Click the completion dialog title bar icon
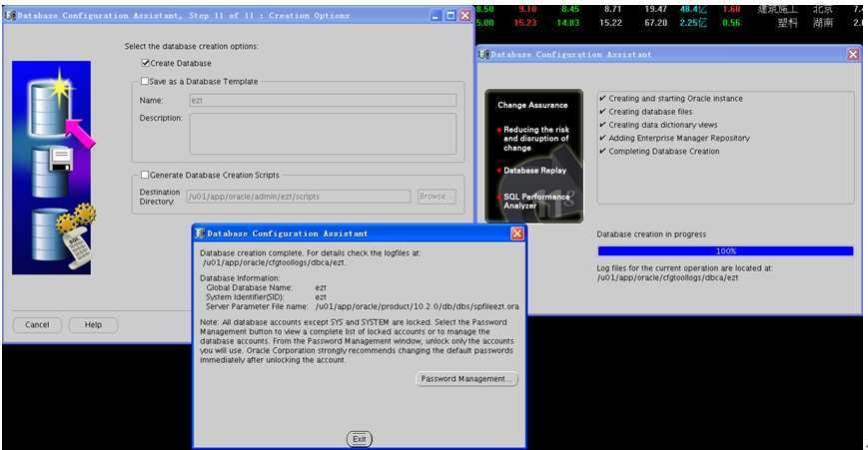Screen dimensions: 868x450 [x=200, y=233]
